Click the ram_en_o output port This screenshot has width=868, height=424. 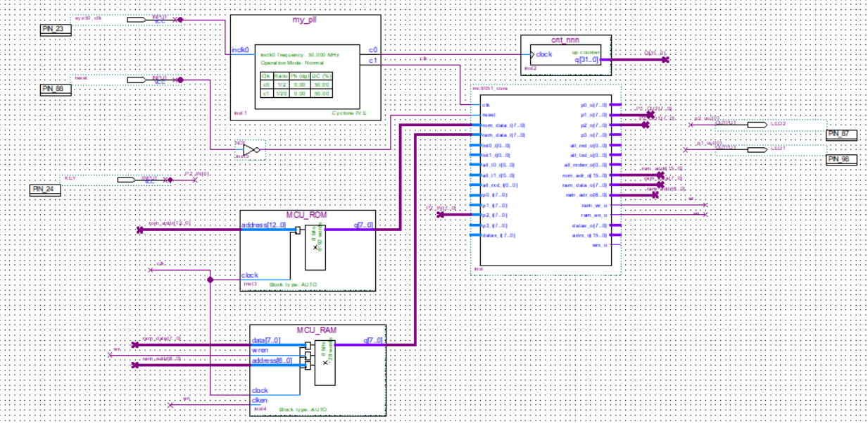pos(593,216)
